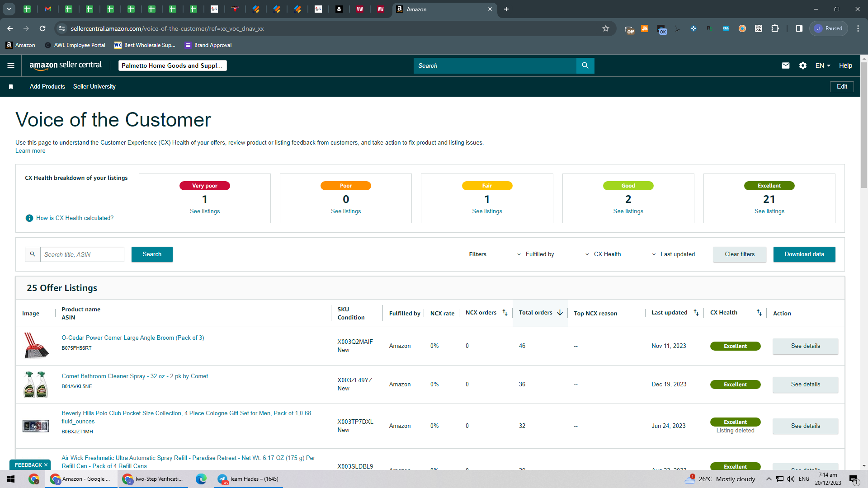
Task: Open Telegram Team Hades taskbar item
Action: tap(249, 479)
